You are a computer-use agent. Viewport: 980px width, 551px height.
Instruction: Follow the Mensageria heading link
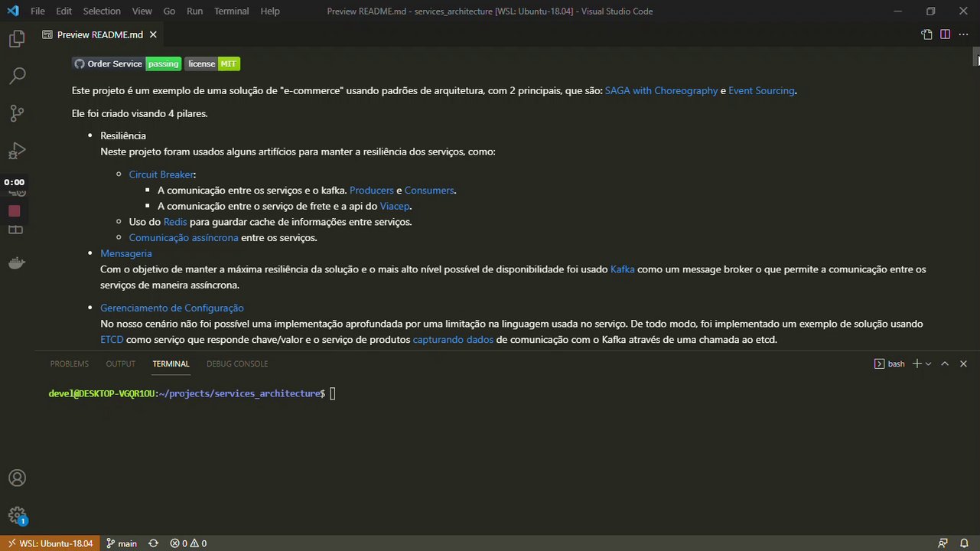pos(126,253)
